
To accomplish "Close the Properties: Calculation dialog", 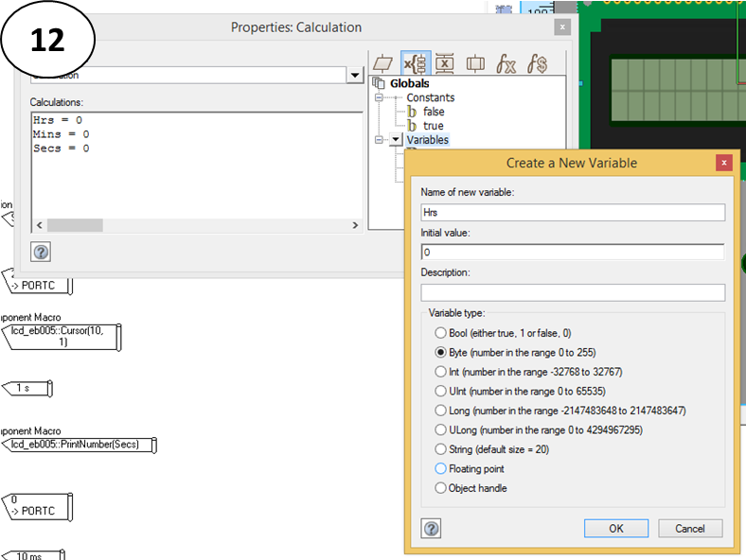I will (x=562, y=27).
